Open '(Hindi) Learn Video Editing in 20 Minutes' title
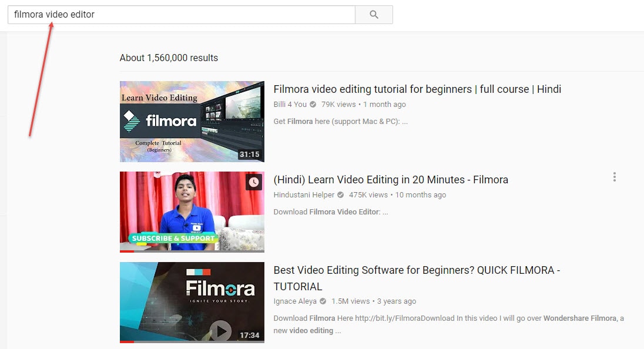The height and width of the screenshot is (349, 644). click(391, 179)
